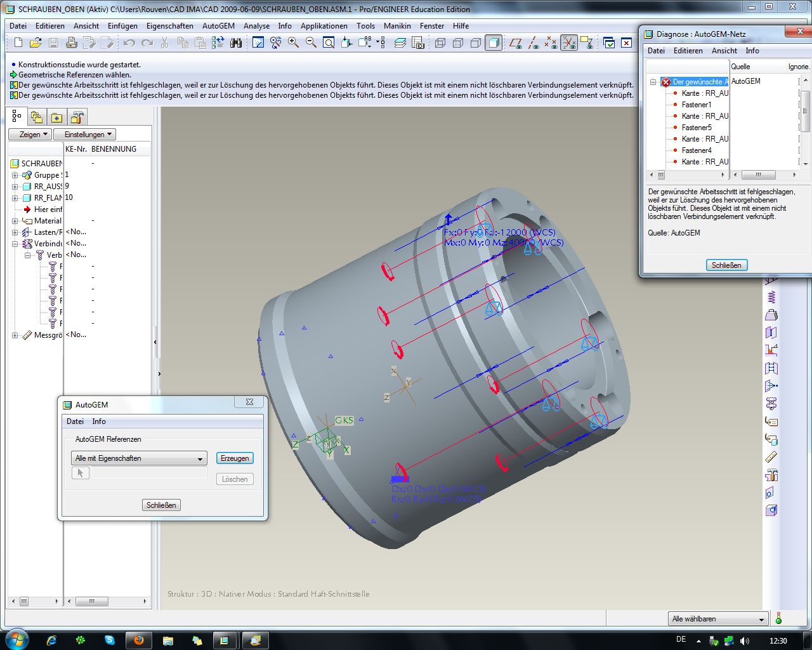Open the Applikationen menu
The width and height of the screenshot is (812, 650).
coord(324,26)
